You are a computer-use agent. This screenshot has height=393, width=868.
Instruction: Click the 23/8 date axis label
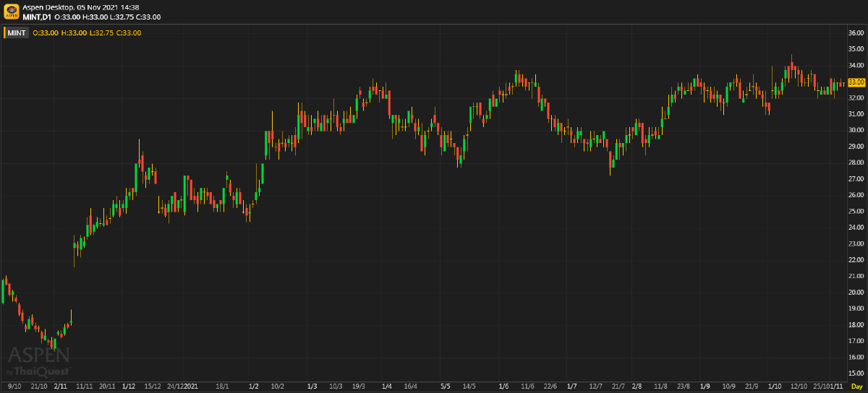(684, 387)
